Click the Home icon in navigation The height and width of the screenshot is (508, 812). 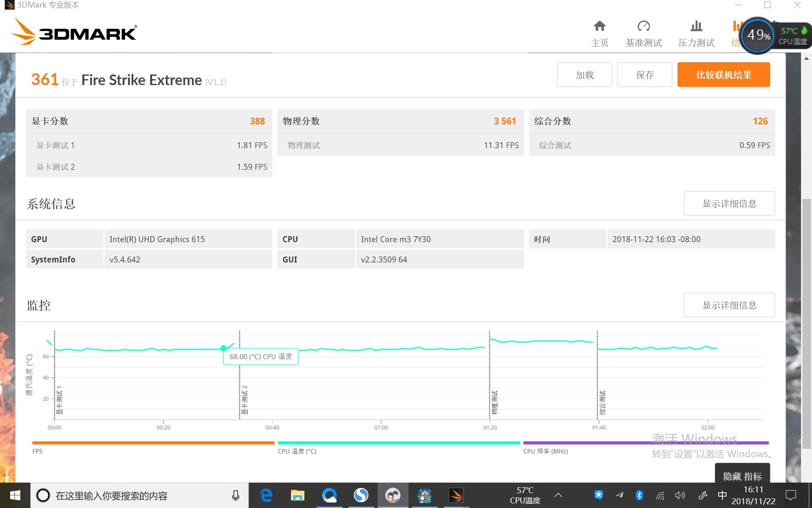click(x=600, y=27)
